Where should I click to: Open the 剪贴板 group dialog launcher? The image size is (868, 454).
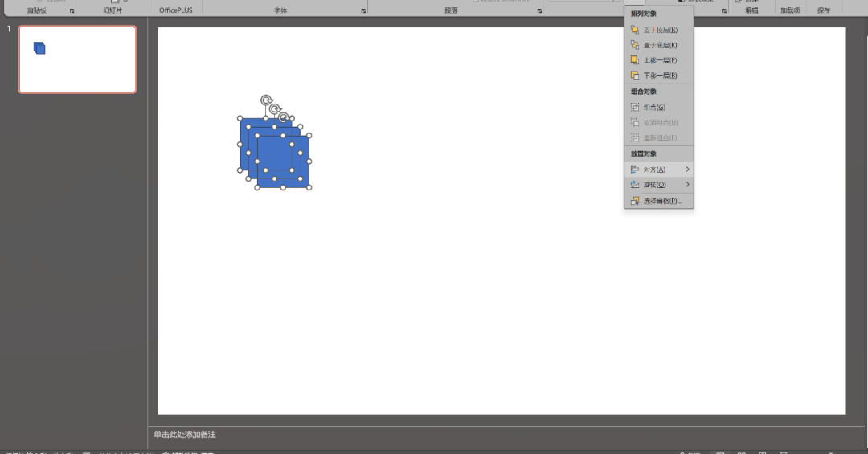point(72,11)
